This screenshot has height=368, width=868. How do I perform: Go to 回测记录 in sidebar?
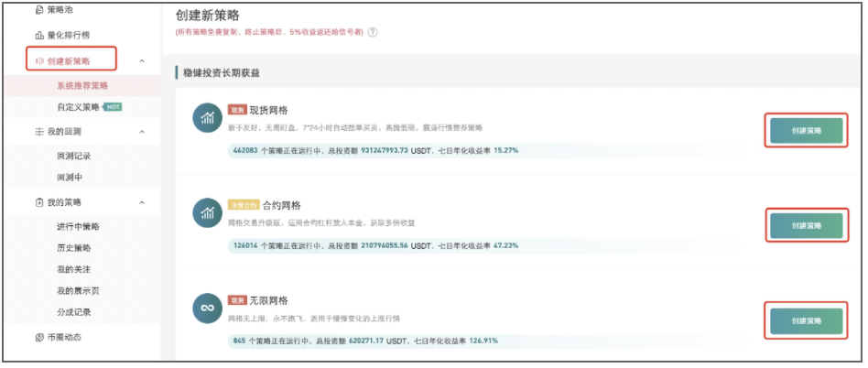coord(74,156)
